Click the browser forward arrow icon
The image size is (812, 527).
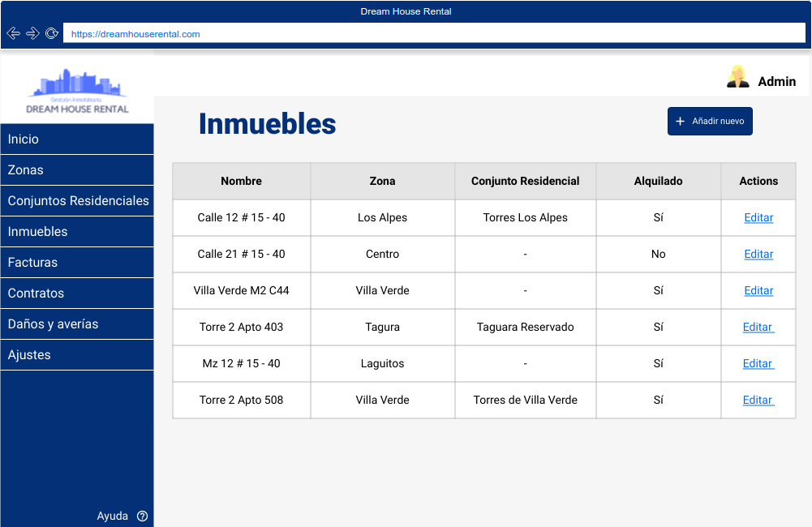point(32,33)
